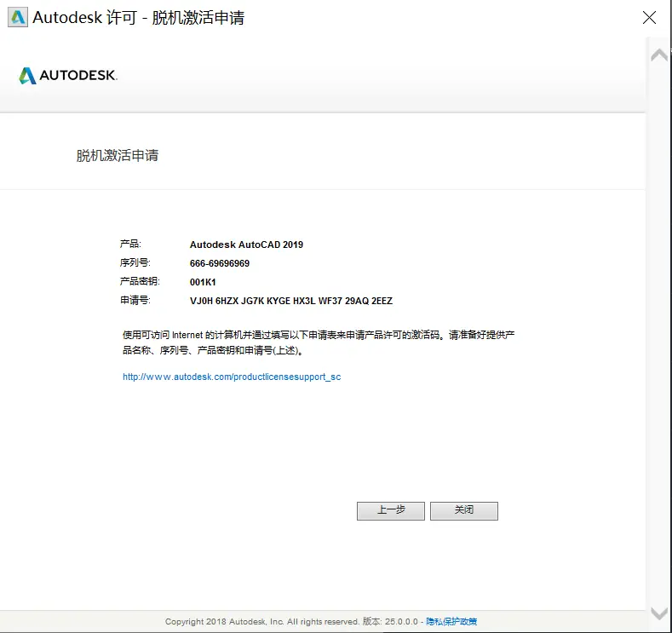Image resolution: width=672 pixels, height=633 pixels.
Task: Go back with the 上一步 button
Action: 391,511
